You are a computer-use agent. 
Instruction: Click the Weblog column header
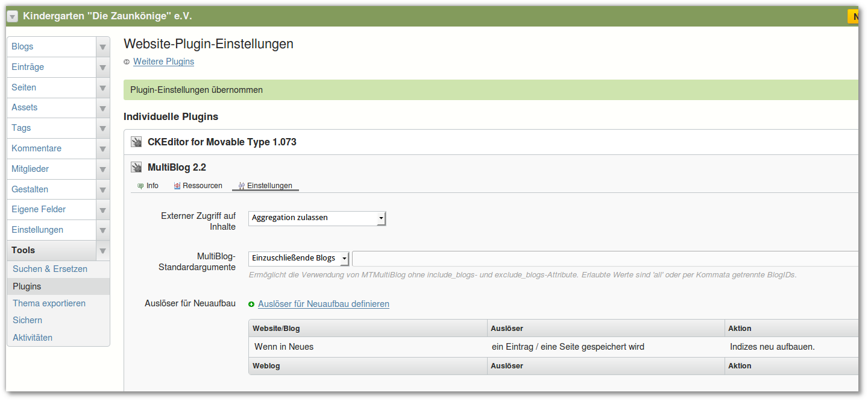coord(368,365)
